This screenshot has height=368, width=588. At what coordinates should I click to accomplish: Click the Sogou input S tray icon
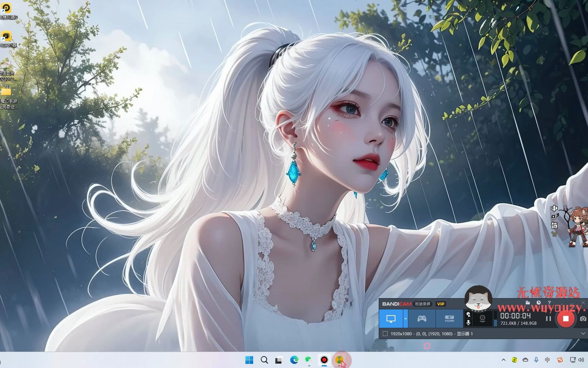pyautogui.click(x=560, y=360)
